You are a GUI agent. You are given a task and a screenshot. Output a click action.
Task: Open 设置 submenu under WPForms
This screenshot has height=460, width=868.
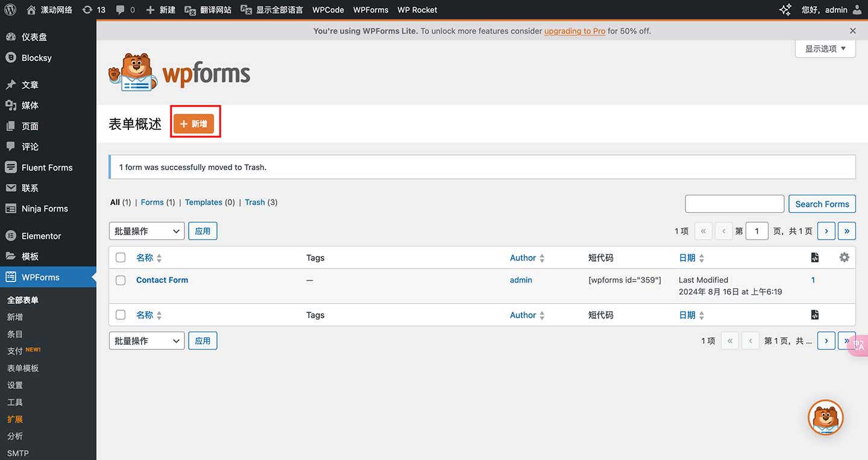coord(15,385)
